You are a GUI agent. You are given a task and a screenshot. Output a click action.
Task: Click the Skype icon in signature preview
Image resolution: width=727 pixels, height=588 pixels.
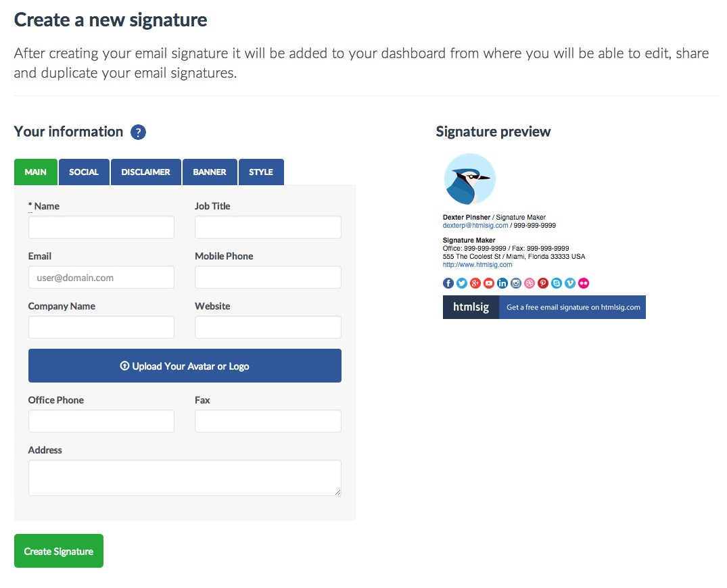557,283
